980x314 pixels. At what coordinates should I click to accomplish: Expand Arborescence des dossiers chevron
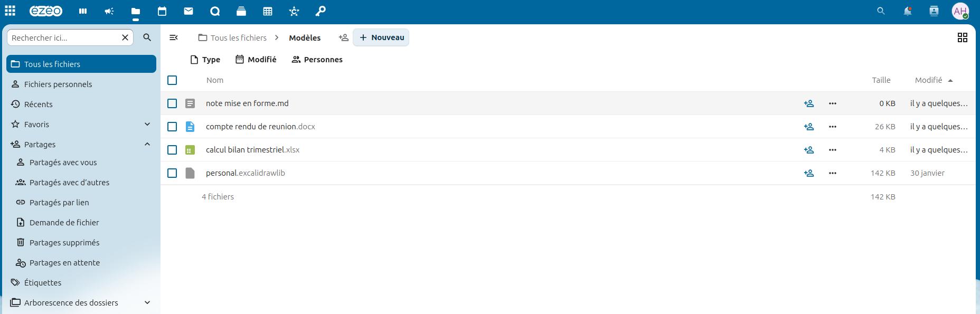tap(147, 302)
